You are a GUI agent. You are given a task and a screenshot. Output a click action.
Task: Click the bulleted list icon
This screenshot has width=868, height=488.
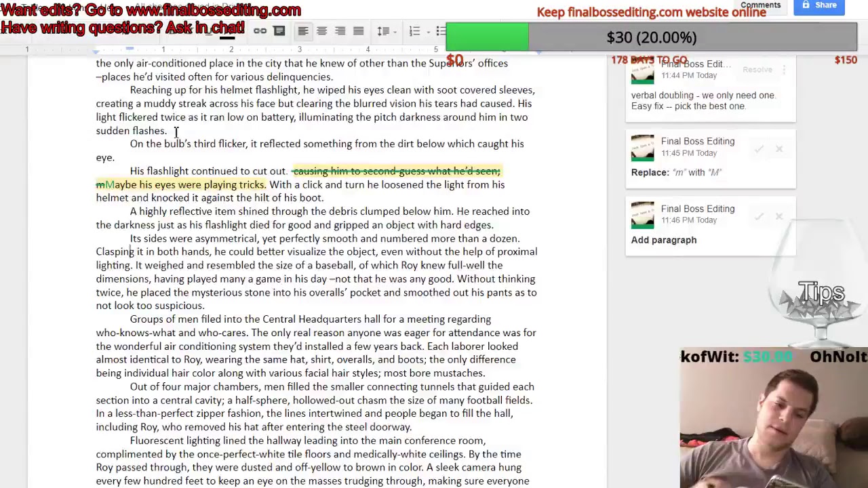click(x=441, y=31)
